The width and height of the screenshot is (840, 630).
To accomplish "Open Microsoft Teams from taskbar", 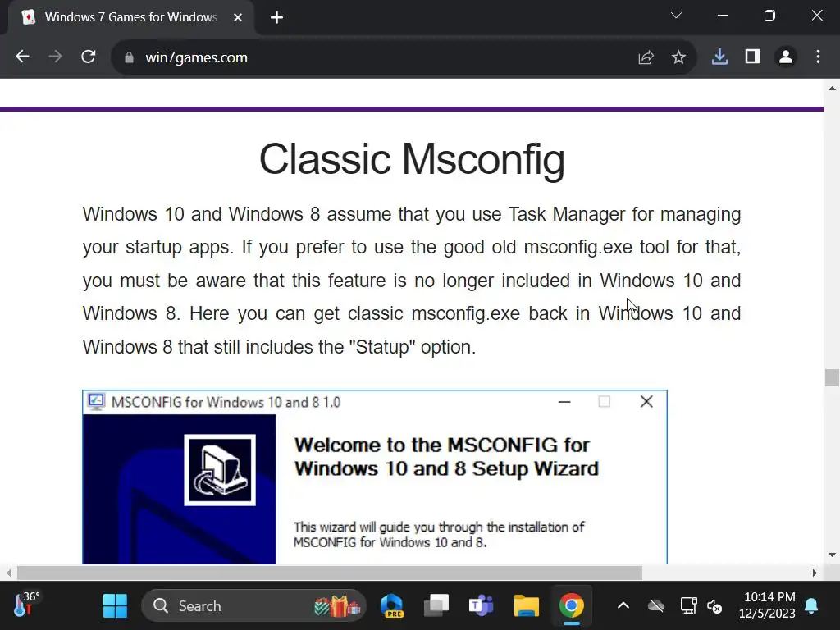I will (481, 606).
